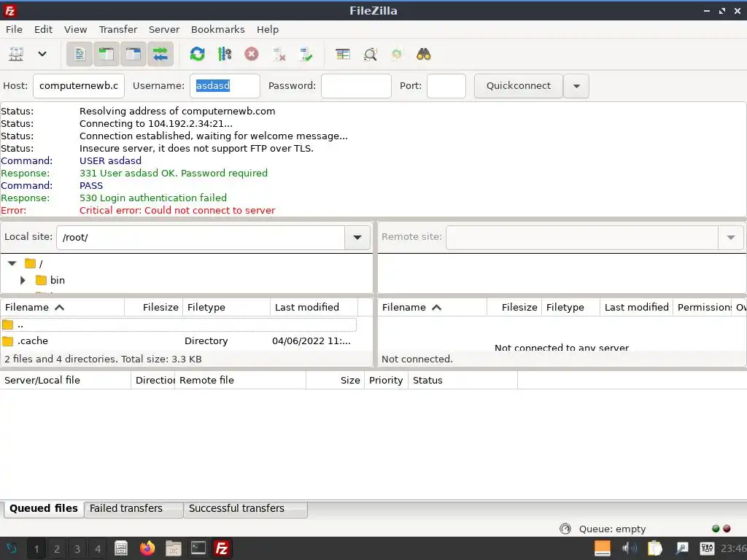This screenshot has width=747, height=560.
Task: Click the Remote file queue column header
Action: [x=240, y=380]
